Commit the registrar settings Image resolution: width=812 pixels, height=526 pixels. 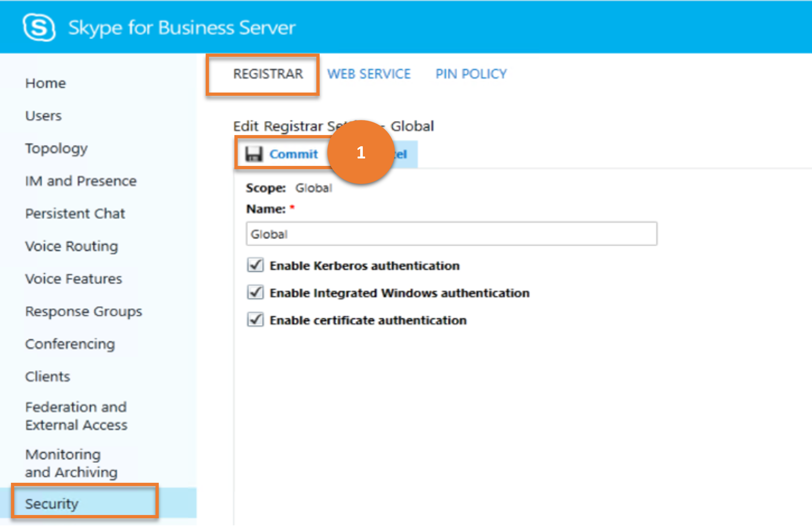[x=293, y=154]
